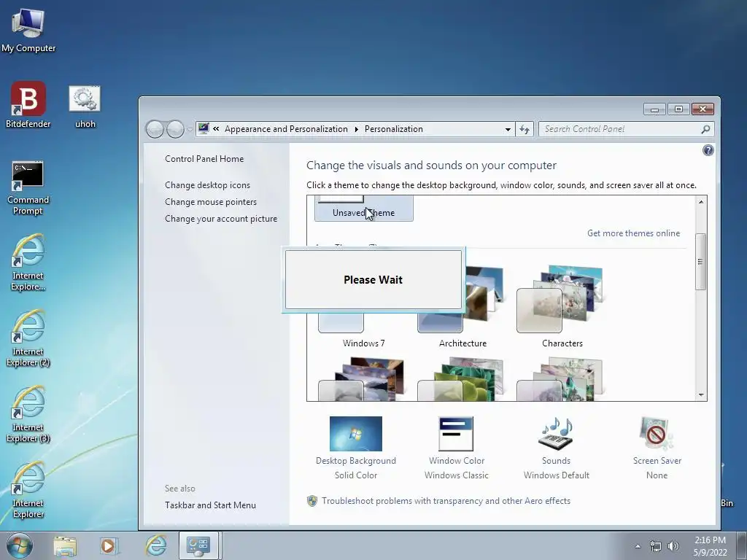Screen dimensions: 747x560
Task: Open Windows Media Player in taskbar
Action: tap(109, 545)
